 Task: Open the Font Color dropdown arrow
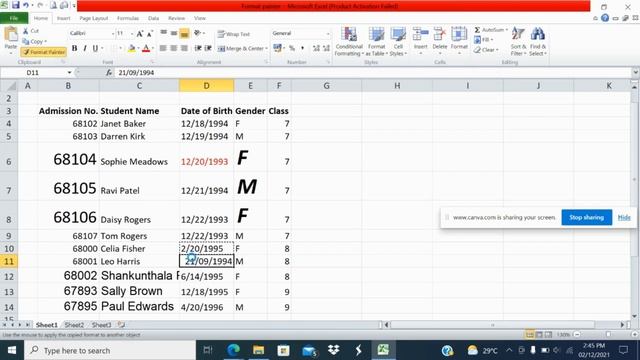point(153,49)
